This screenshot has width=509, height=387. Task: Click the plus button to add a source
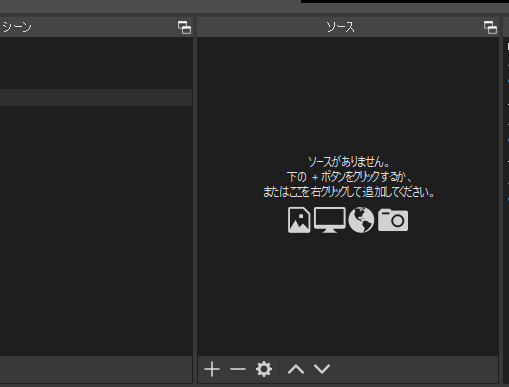[212, 369]
